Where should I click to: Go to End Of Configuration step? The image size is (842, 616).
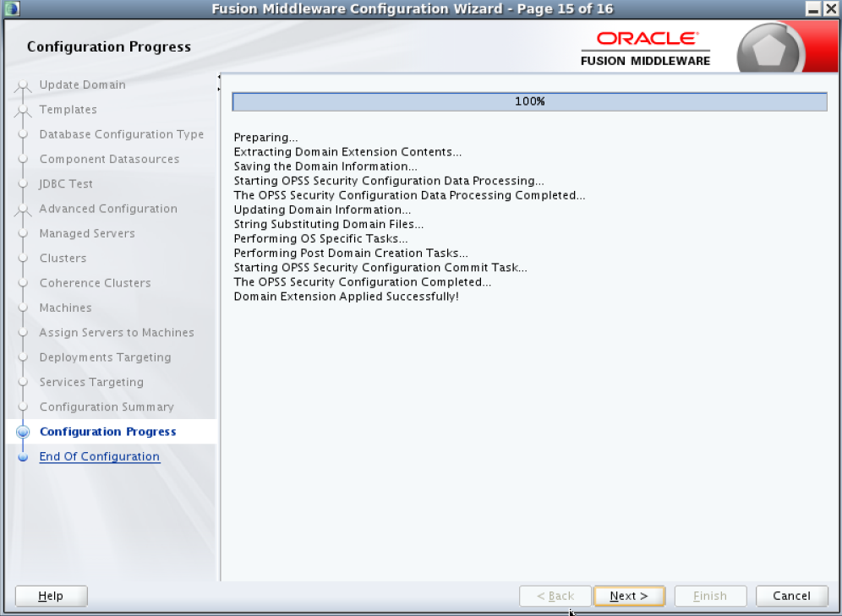point(100,456)
